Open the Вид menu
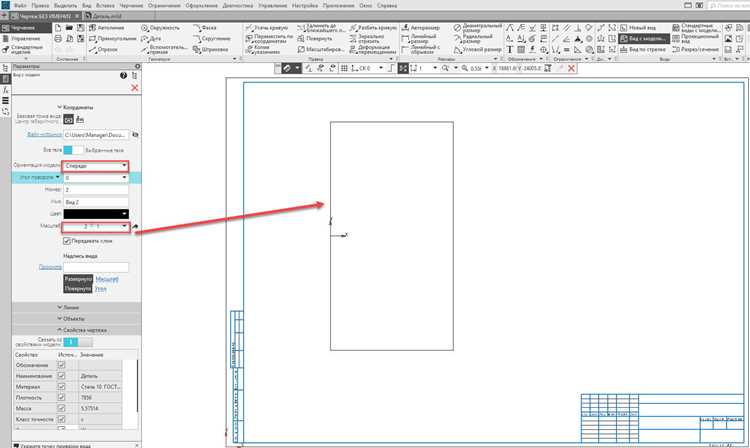This screenshot has width=750, height=448. (x=87, y=6)
